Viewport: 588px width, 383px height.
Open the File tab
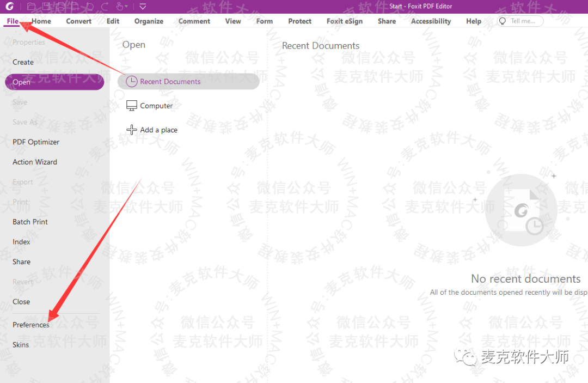[x=13, y=21]
